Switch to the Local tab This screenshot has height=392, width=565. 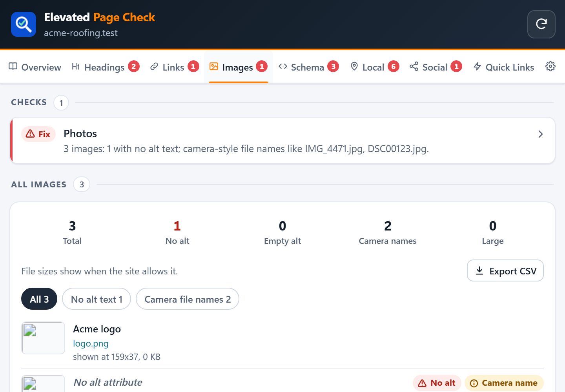(x=374, y=67)
